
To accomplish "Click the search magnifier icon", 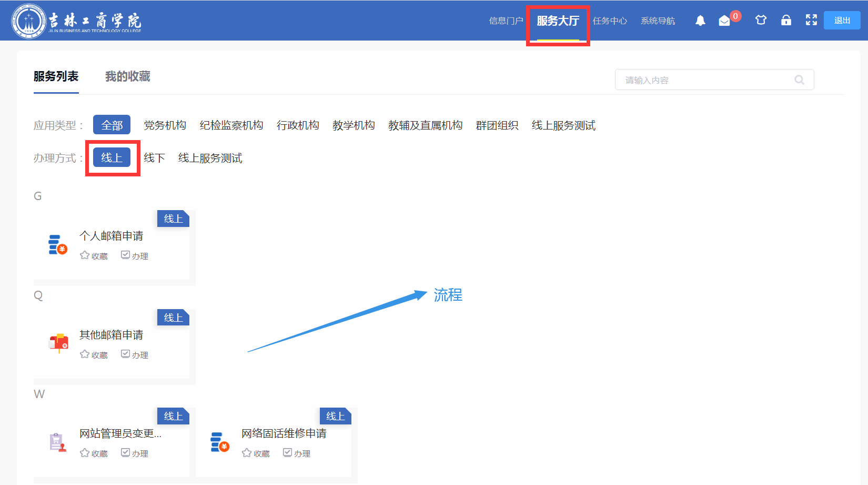I will [x=799, y=80].
